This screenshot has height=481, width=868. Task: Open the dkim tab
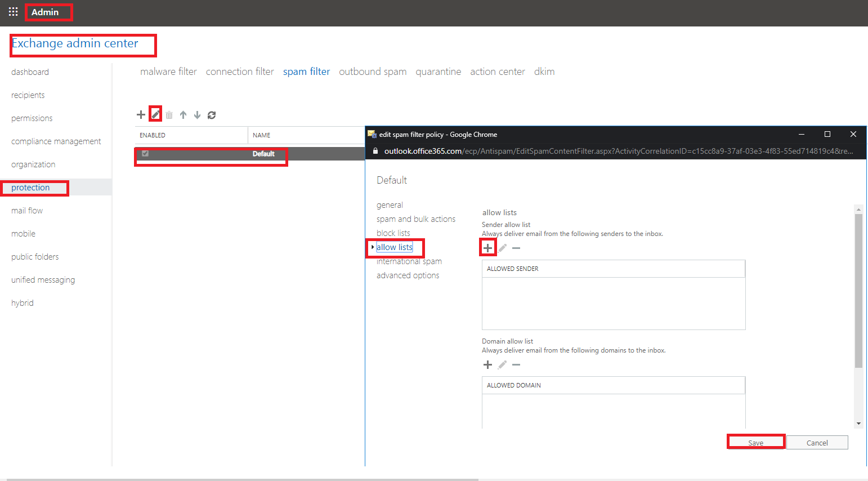tap(544, 72)
